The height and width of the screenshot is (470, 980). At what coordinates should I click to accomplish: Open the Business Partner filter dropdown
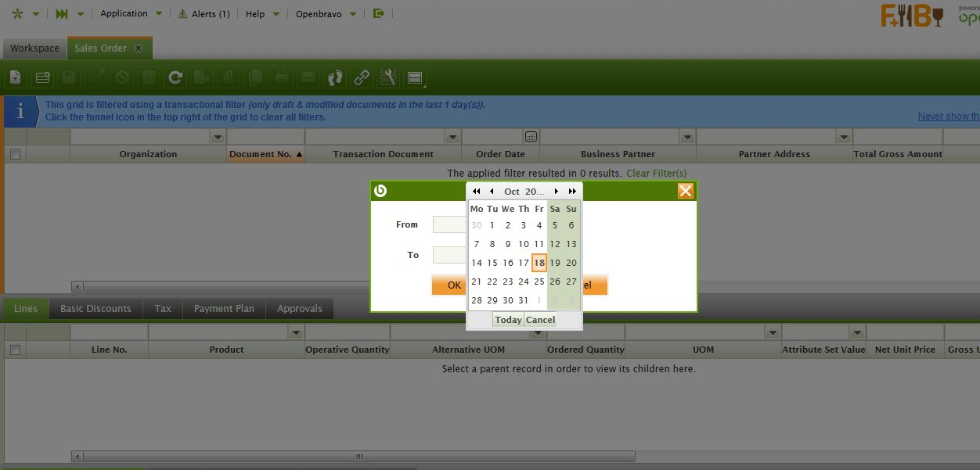point(687,137)
